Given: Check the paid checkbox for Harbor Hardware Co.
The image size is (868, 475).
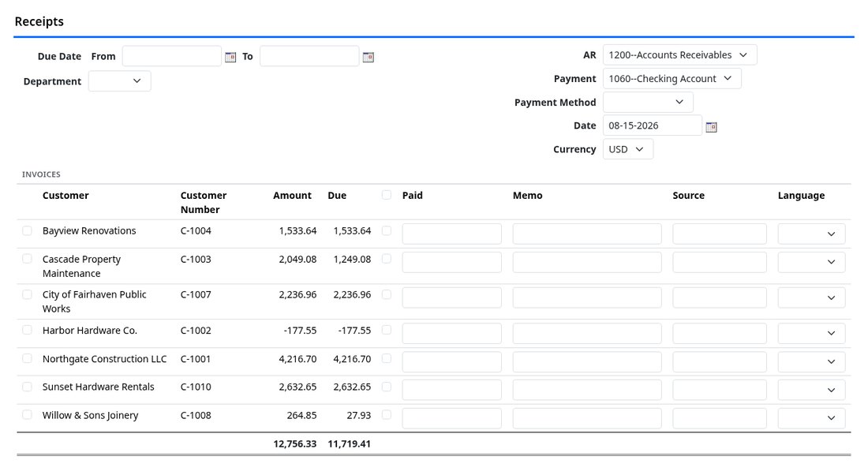Looking at the screenshot, I should (387, 330).
